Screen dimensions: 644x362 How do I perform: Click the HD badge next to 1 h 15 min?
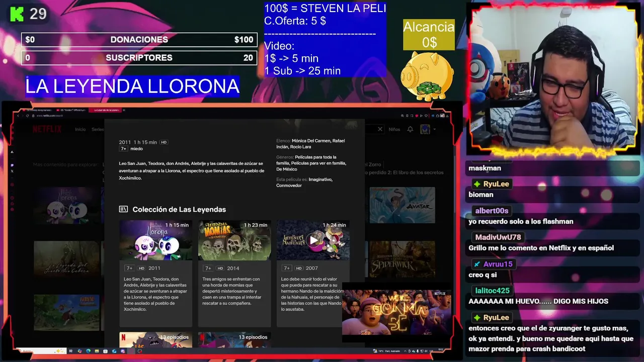[164, 142]
